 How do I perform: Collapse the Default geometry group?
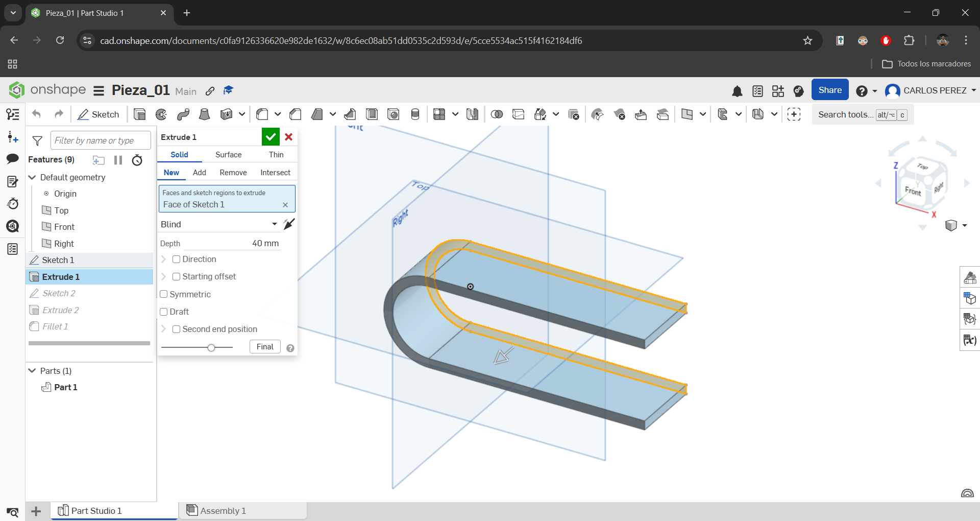(32, 178)
